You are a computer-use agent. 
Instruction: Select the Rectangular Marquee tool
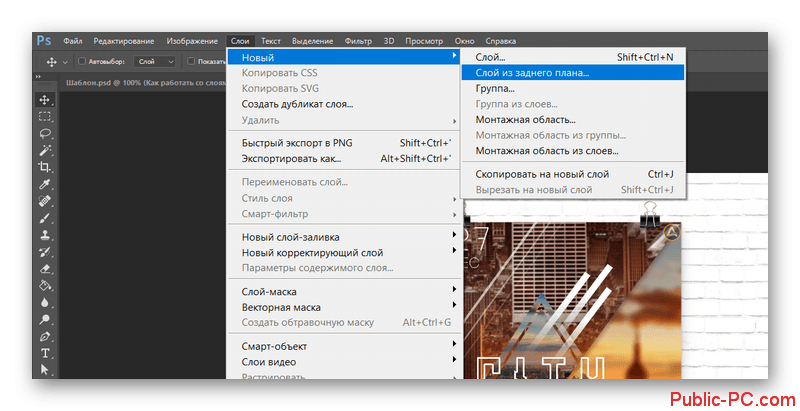tap(45, 116)
